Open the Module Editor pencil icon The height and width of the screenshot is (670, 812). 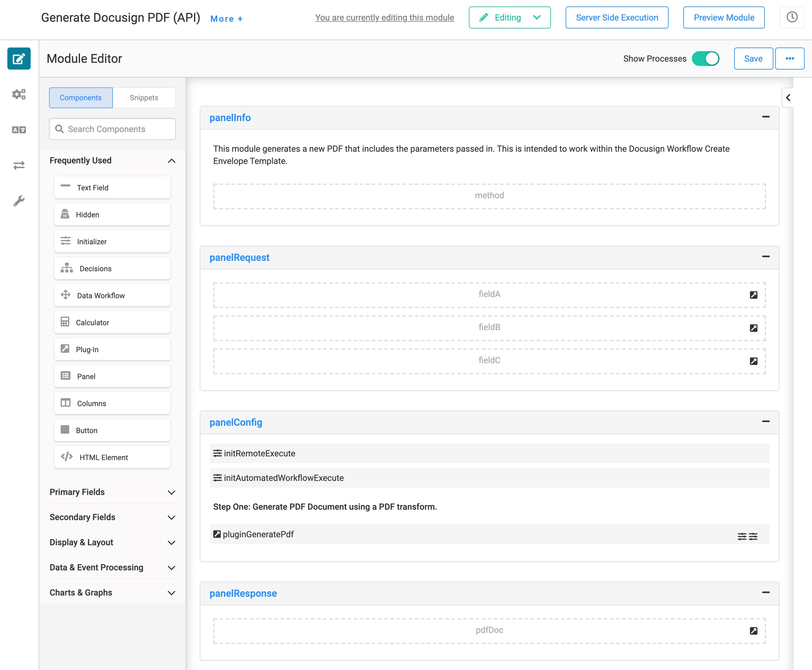(19, 59)
